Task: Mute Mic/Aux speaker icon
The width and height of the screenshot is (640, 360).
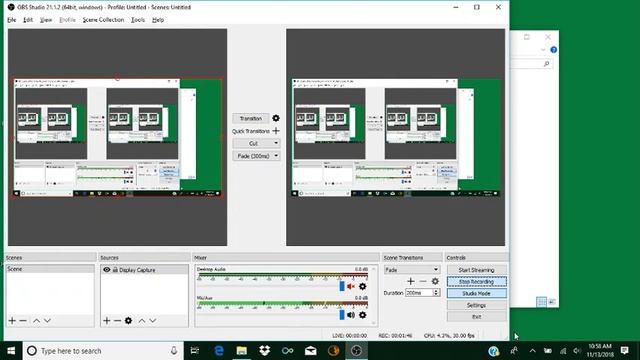Action: (351, 315)
